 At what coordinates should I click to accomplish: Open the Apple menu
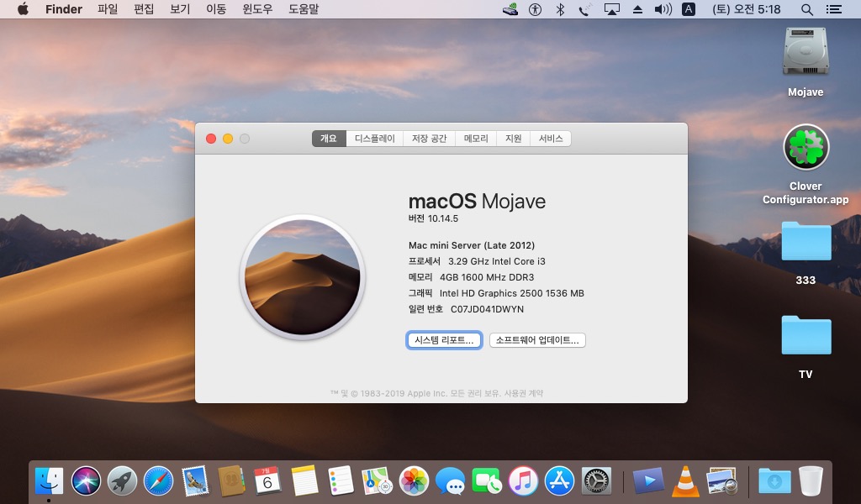tap(23, 9)
